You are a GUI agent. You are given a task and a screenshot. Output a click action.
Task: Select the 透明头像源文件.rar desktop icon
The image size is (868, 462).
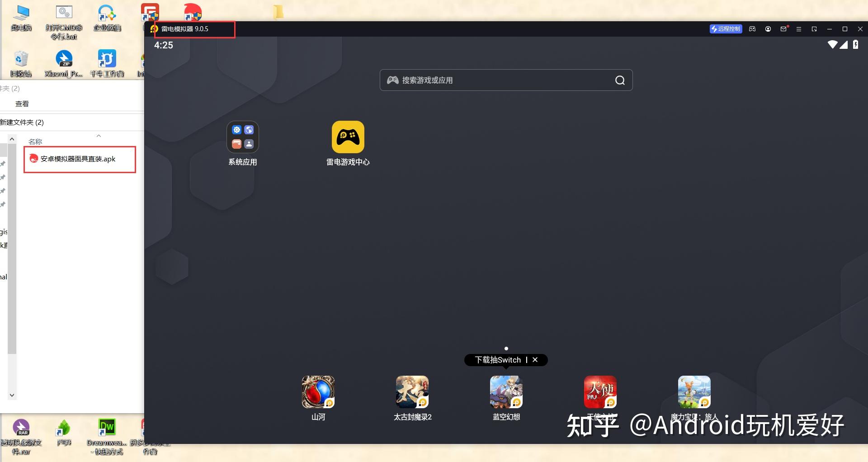pyautogui.click(x=21, y=437)
